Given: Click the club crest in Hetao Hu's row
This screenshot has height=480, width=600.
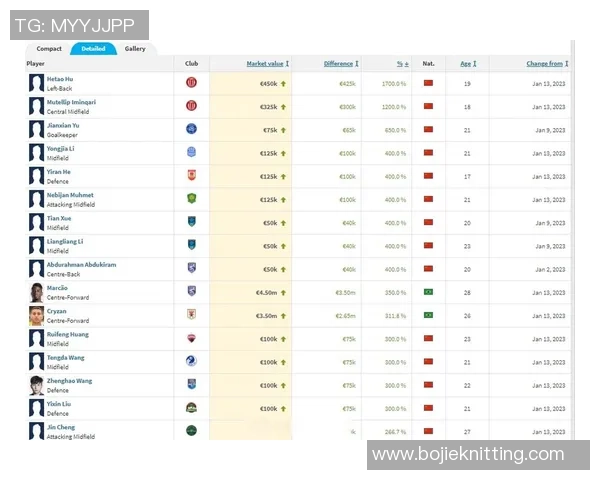Looking at the screenshot, I should pos(191,82).
